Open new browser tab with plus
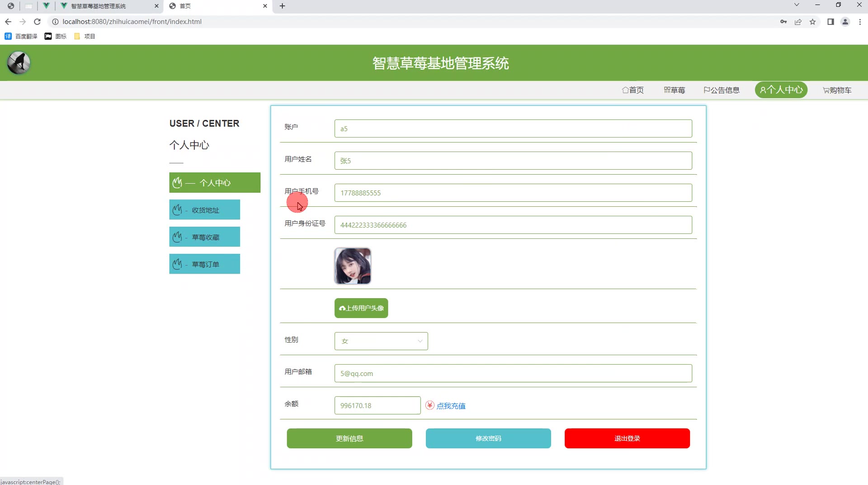The width and height of the screenshot is (868, 485). pyautogui.click(x=283, y=6)
